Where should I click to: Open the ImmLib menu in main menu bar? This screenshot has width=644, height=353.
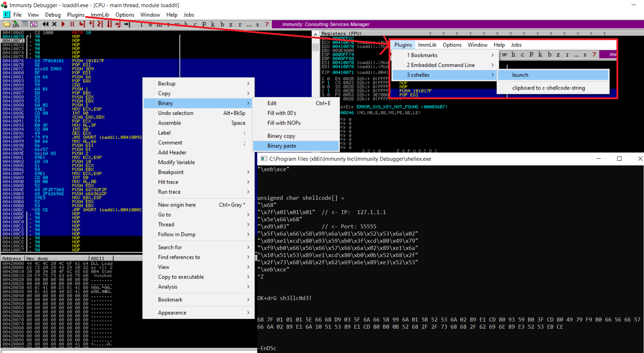coord(100,15)
